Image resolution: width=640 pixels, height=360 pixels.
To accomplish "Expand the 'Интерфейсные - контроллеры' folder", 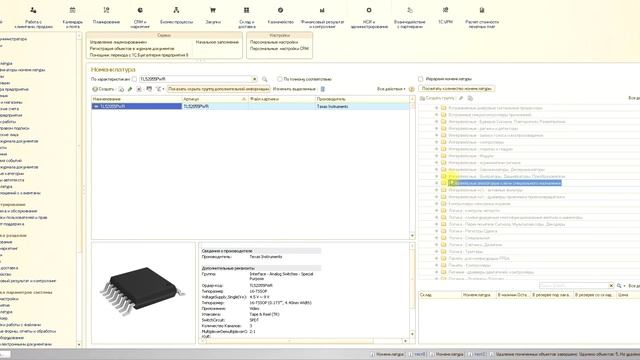I will point(436,142).
